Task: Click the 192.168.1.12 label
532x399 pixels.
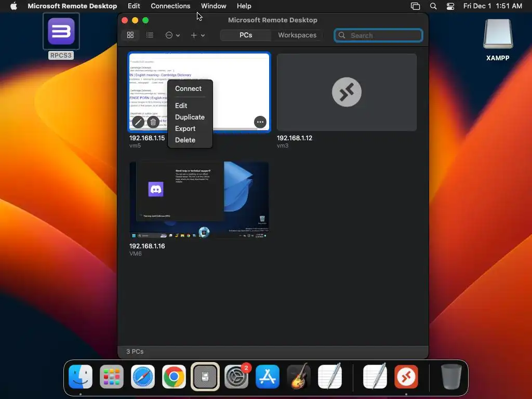Action: coord(295,138)
